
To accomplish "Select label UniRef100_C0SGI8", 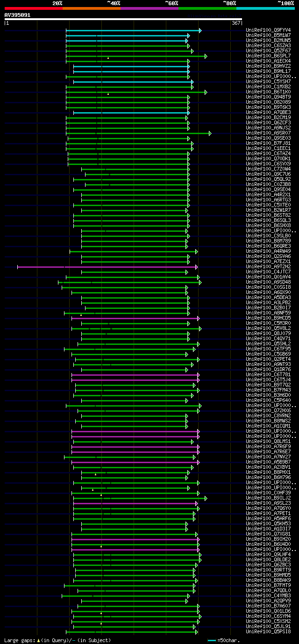I will click(x=268, y=287).
